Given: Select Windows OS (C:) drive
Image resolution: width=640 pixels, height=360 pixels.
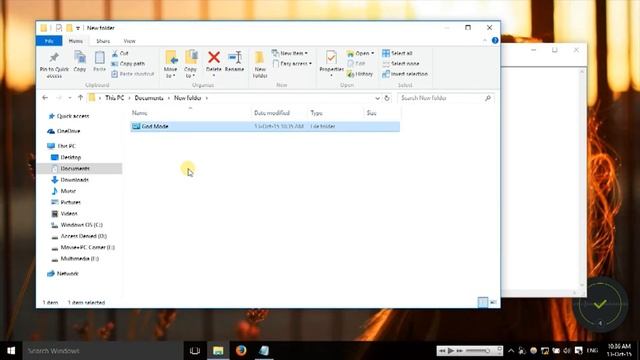Looking at the screenshot, I should coord(81,225).
